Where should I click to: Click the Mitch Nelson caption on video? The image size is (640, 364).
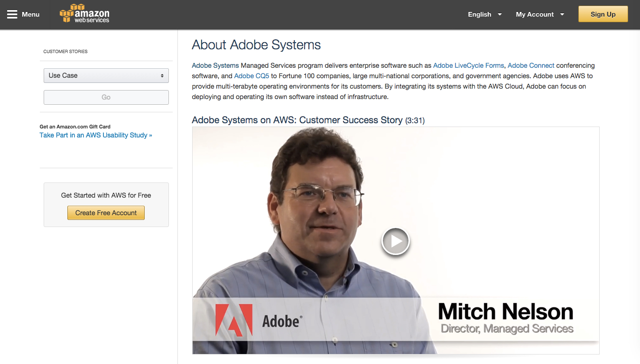coord(506,312)
